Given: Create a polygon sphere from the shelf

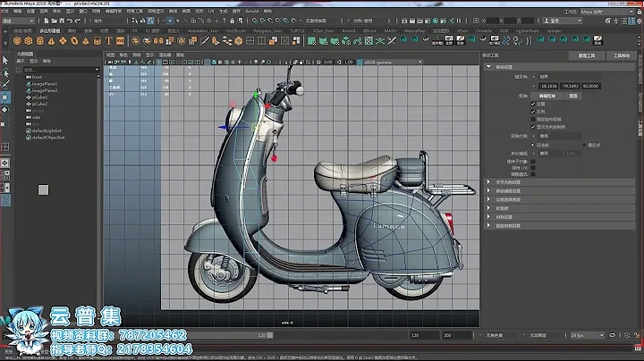Looking at the screenshot, I should pos(17,41).
